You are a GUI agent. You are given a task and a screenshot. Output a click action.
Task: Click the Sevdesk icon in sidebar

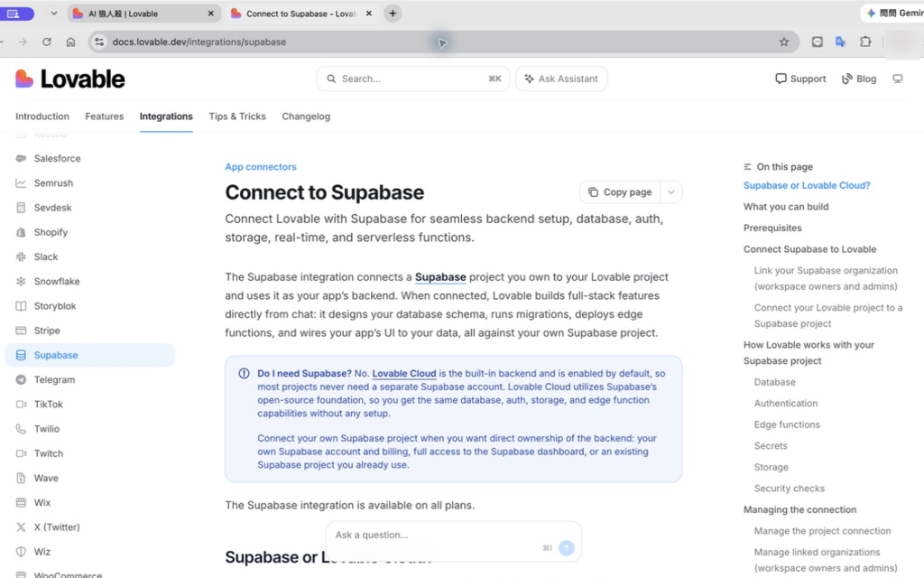[x=21, y=208]
